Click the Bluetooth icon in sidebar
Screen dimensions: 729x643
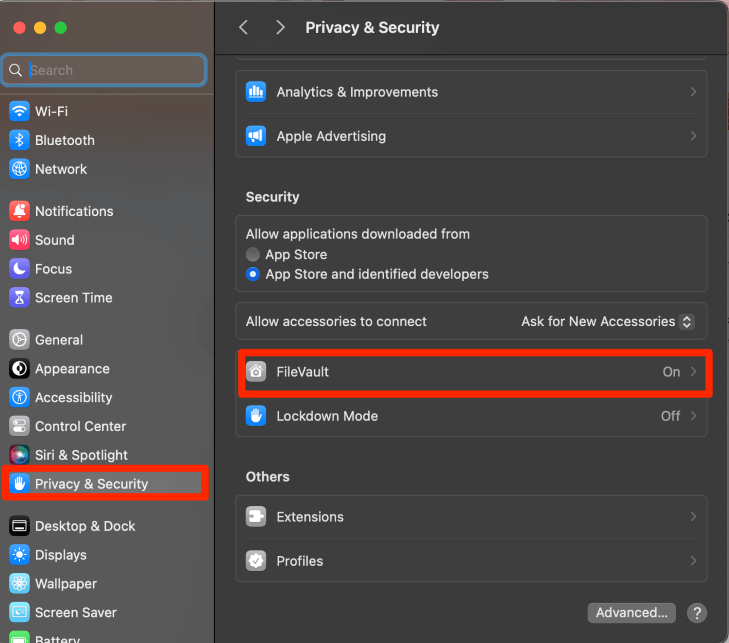click(19, 140)
